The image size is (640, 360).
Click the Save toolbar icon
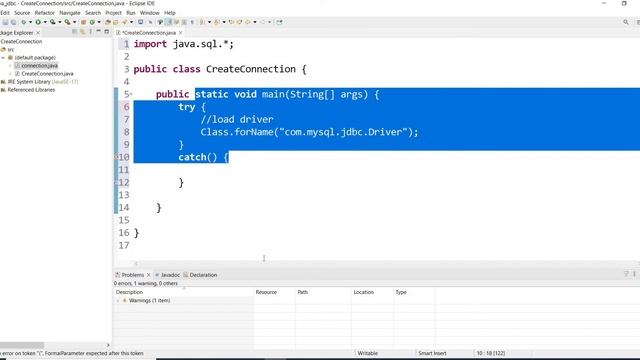(5, 22)
